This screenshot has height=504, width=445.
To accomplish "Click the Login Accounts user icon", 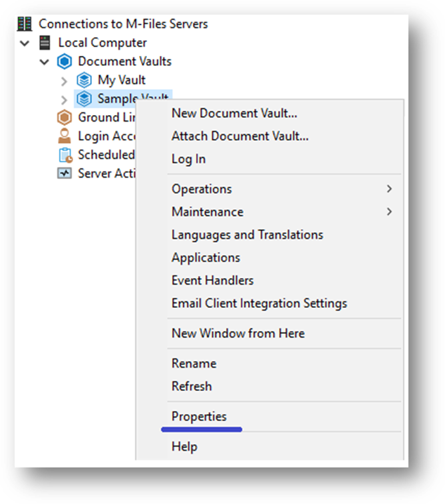I will pos(65,136).
